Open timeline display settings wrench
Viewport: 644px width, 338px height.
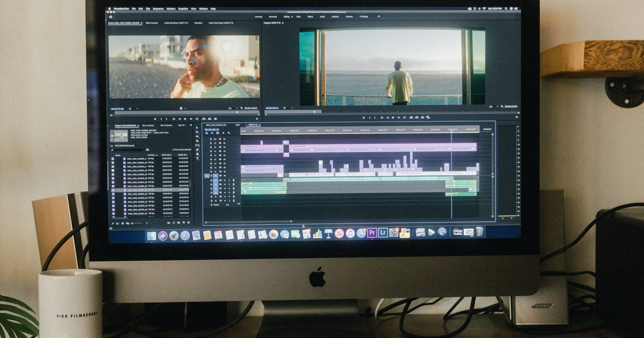click(x=229, y=133)
